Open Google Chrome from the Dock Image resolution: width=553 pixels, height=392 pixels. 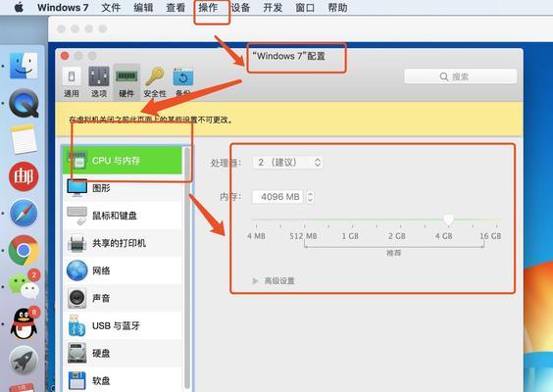click(x=24, y=250)
